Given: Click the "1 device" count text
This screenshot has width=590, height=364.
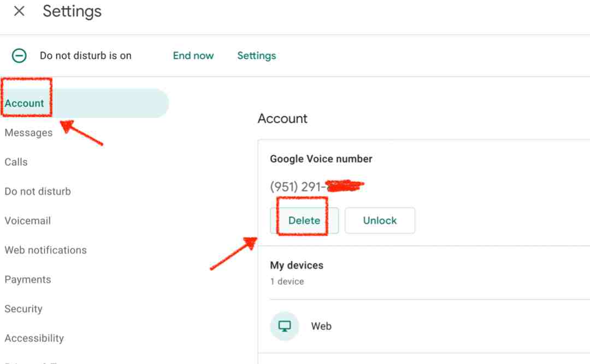Looking at the screenshot, I should pyautogui.click(x=287, y=281).
